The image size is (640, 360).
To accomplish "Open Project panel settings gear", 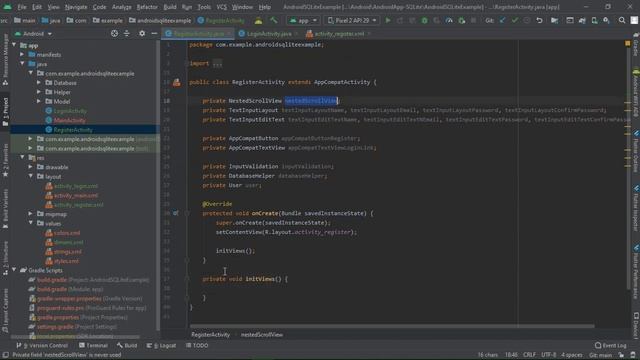I will 142,33.
